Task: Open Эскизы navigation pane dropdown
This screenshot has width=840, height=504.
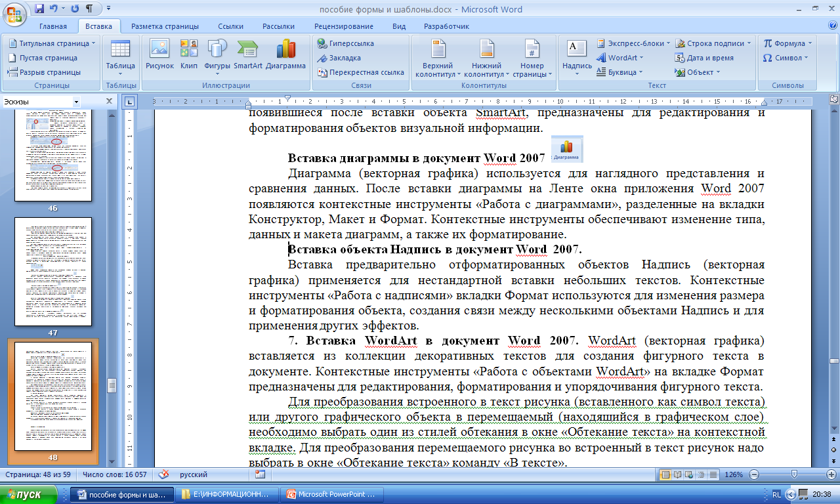Action: pyautogui.click(x=76, y=102)
